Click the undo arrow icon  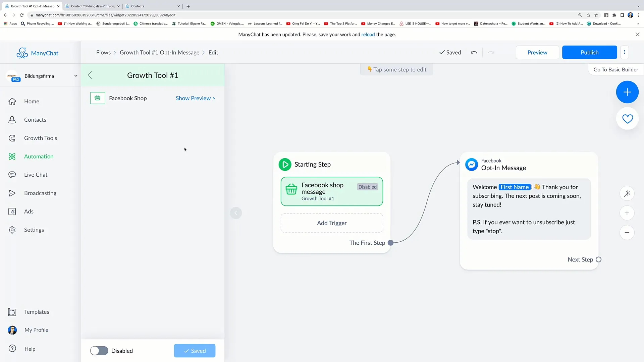[474, 53]
